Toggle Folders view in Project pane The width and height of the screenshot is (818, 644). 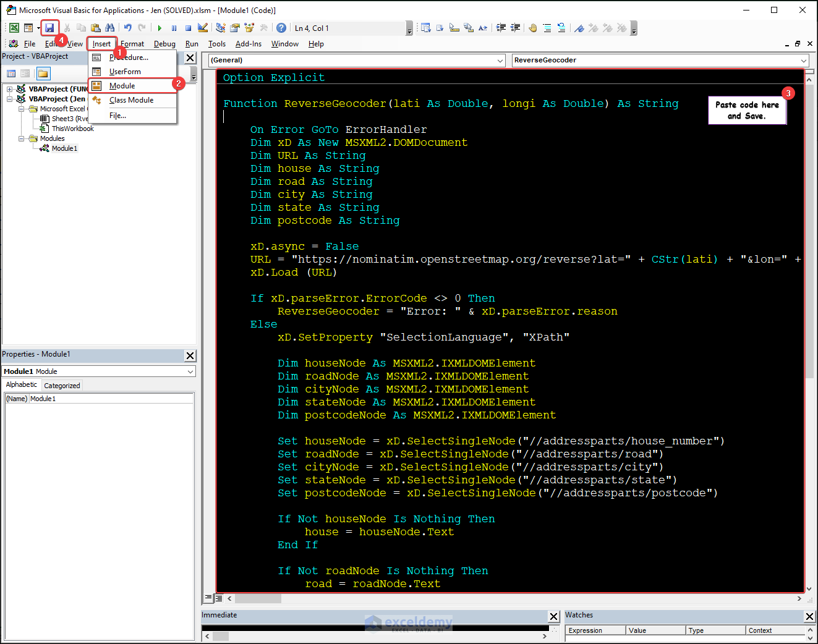[x=43, y=74]
